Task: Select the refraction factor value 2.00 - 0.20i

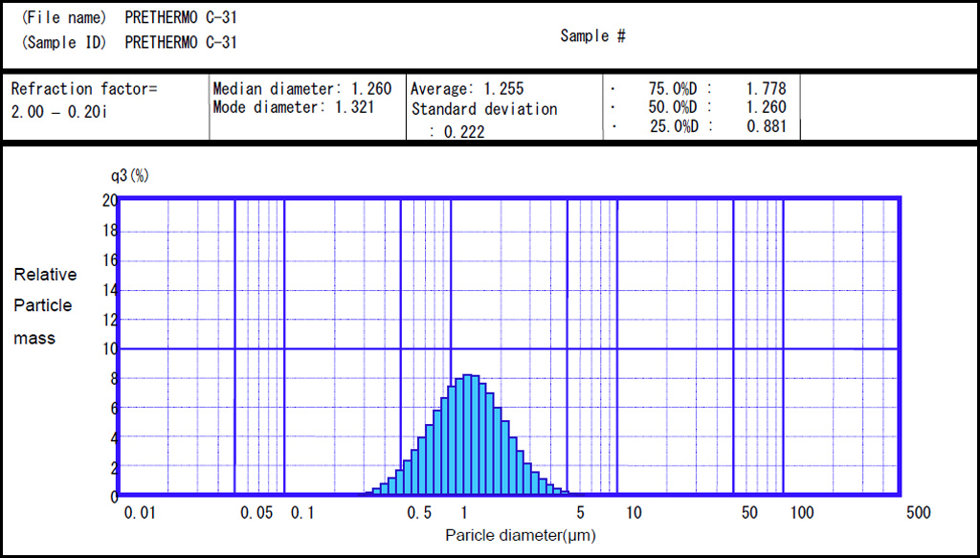Action: point(59,111)
